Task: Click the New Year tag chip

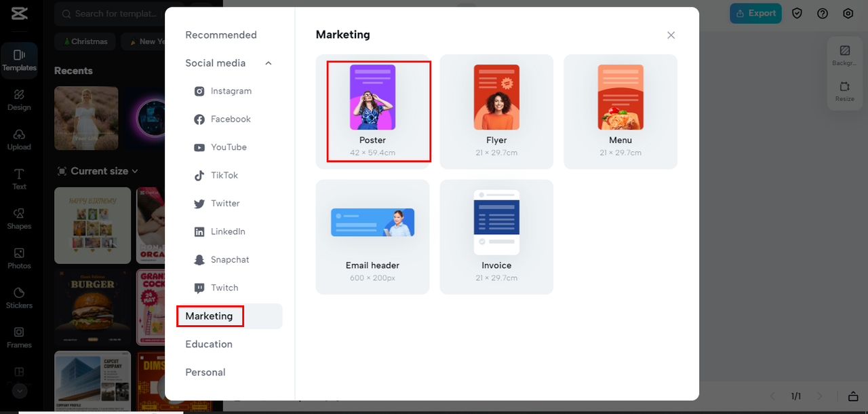Action: pyautogui.click(x=144, y=41)
